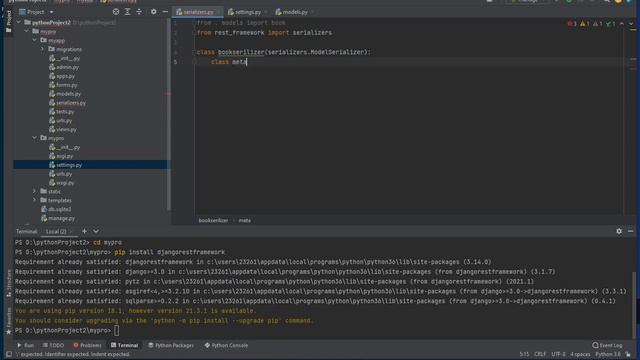Add a new terminal session with plus

point(84,231)
